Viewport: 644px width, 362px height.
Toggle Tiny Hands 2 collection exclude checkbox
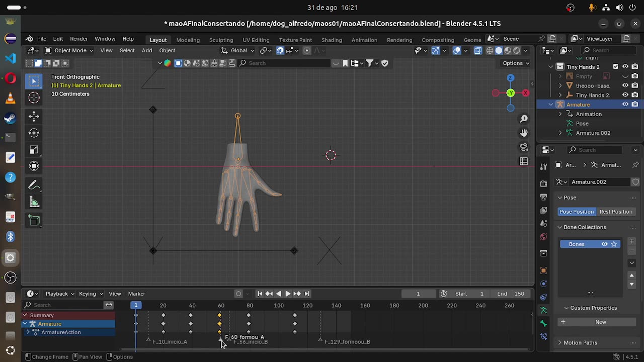click(x=616, y=67)
